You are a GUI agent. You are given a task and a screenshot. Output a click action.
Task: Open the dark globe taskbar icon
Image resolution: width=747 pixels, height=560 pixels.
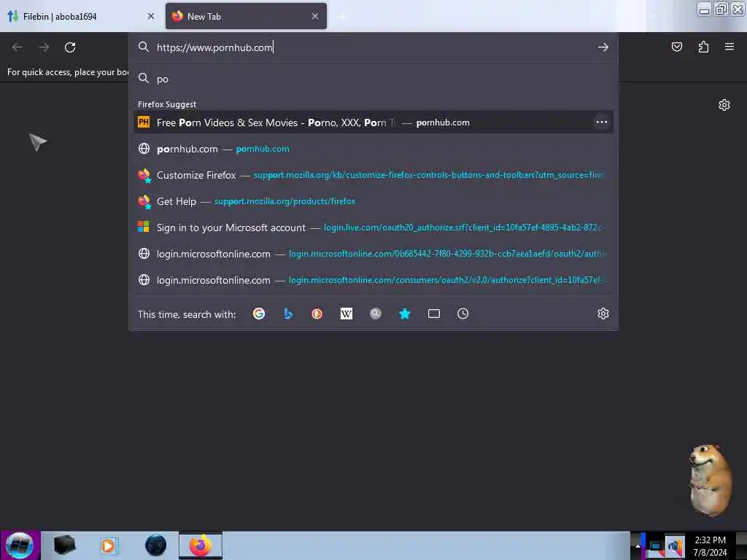(156, 545)
